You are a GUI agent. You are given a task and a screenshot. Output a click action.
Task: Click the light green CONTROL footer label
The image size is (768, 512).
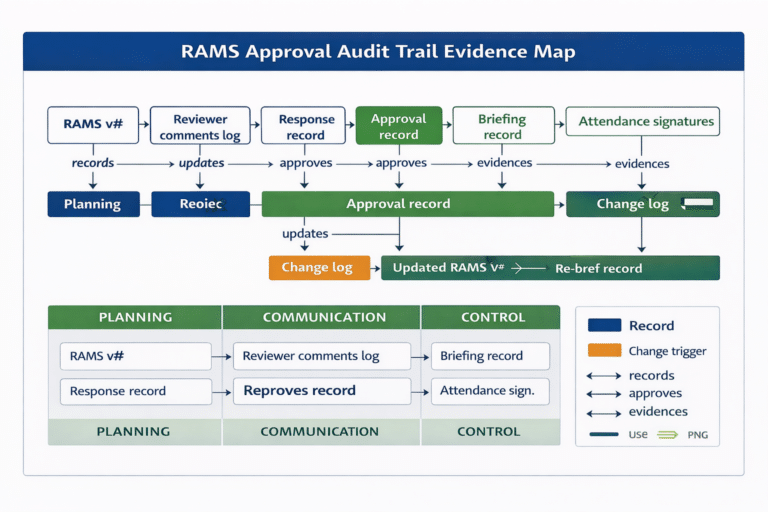point(488,432)
